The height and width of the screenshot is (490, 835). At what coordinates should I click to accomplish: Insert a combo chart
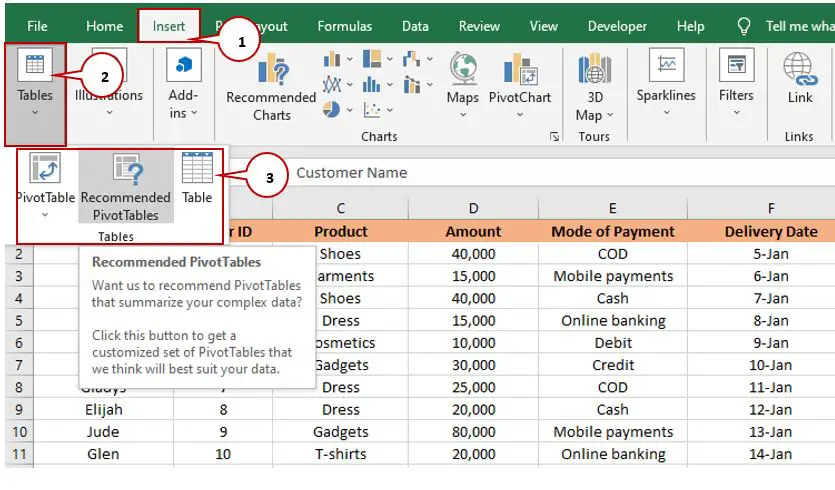(412, 84)
